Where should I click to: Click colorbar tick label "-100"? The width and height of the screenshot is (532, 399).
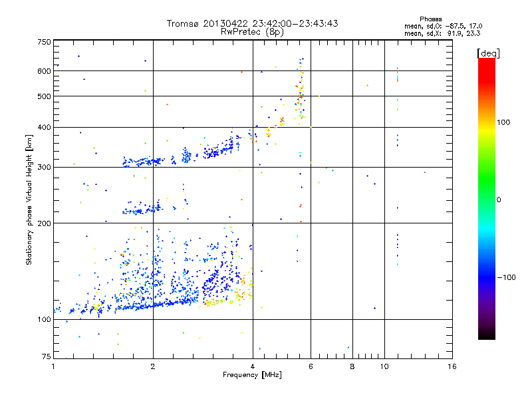coord(506,277)
